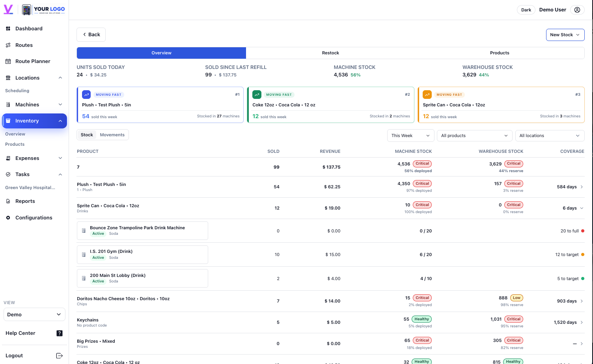Viewport: 593px width, 364px height.
Task: Click the Expenses icon in sidebar
Action: 8,158
